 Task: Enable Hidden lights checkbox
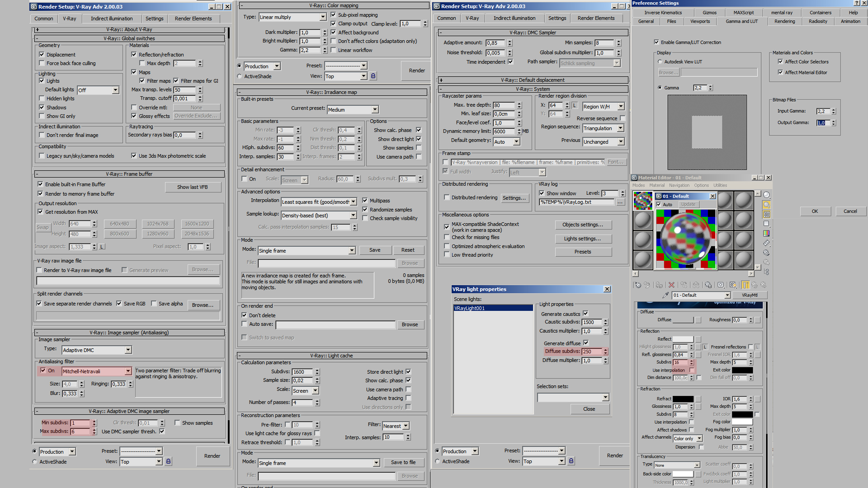click(x=42, y=99)
